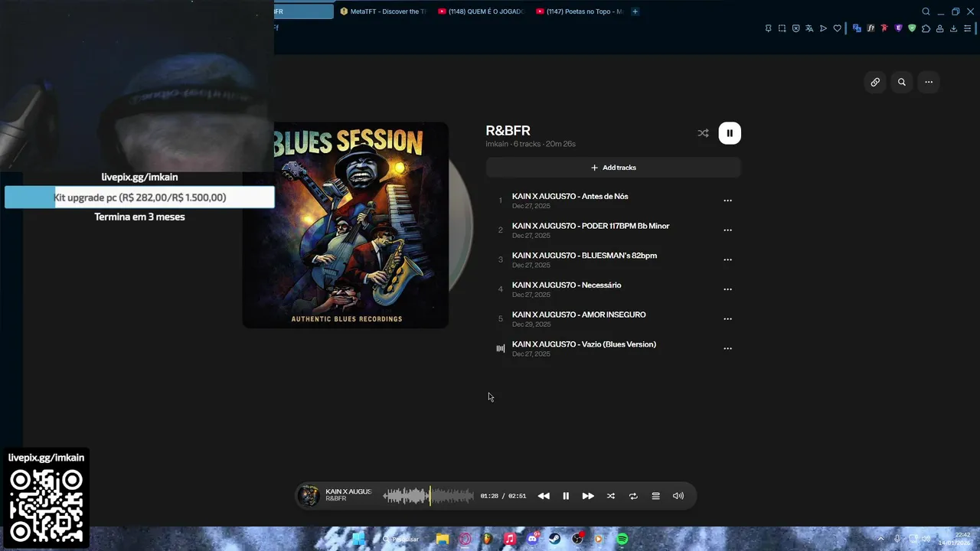Open the playlist search magnifier icon
Viewport: 980px width, 551px height.
(902, 82)
